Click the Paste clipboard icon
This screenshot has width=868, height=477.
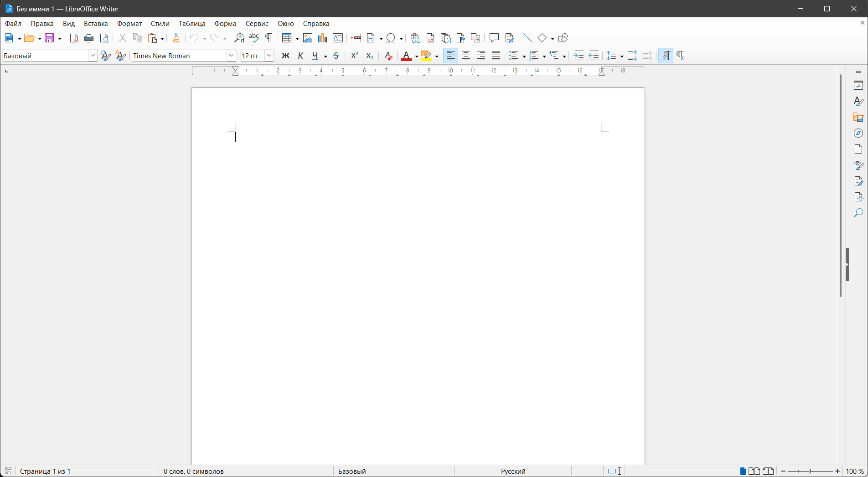coord(153,38)
